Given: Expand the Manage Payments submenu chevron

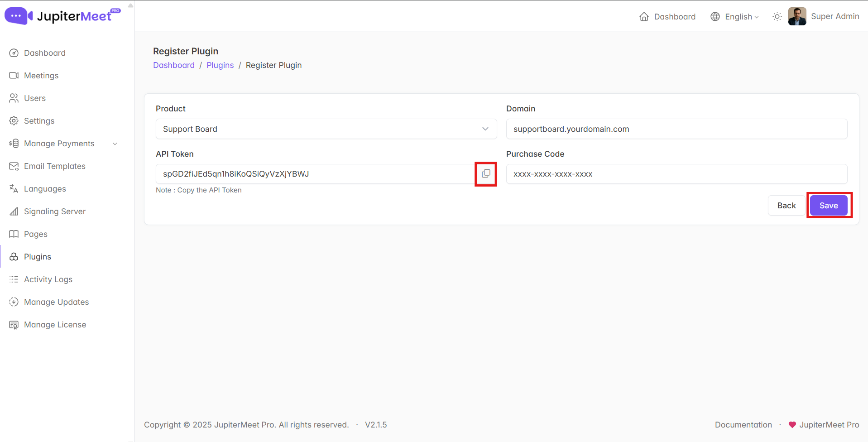Looking at the screenshot, I should coord(115,144).
